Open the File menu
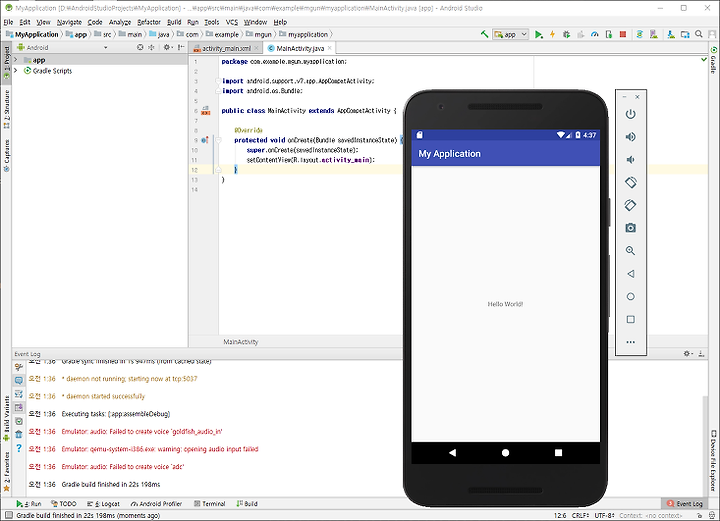Screen dimensions: 720x521 (8, 22)
